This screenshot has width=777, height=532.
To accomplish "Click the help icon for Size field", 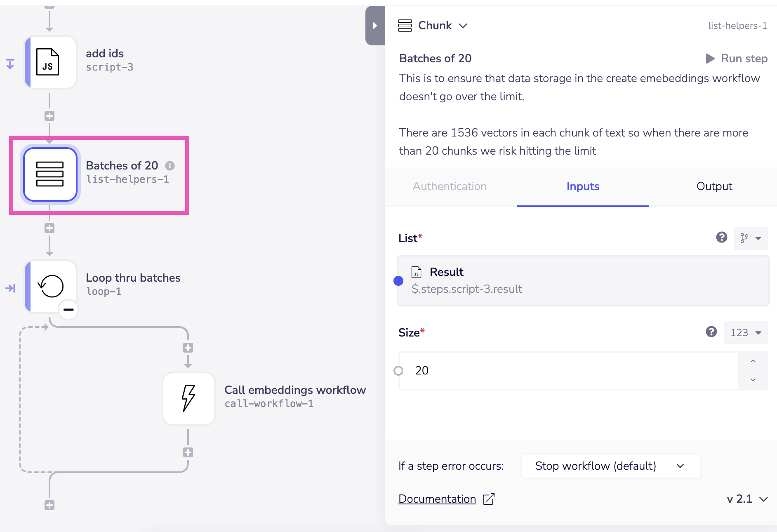I will pos(711,332).
